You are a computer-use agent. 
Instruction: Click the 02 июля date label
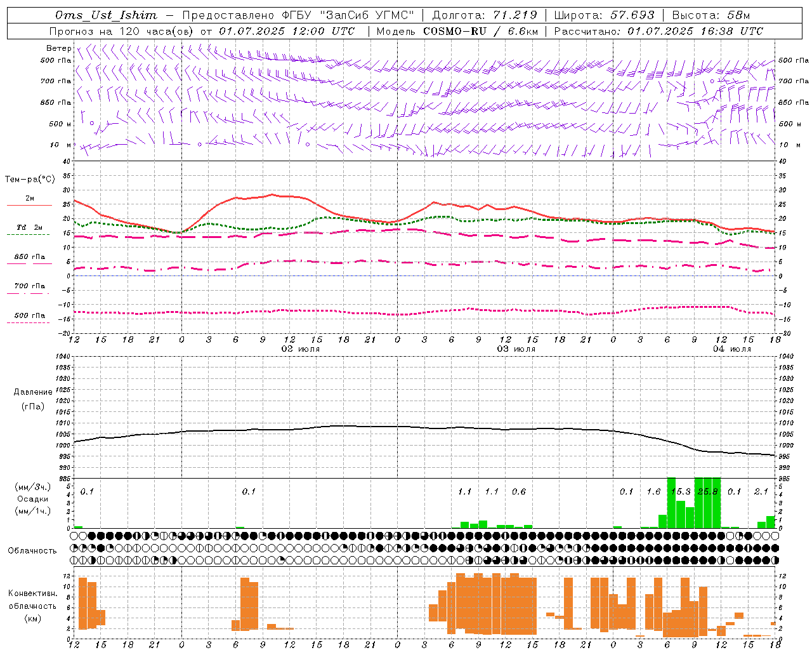point(301,349)
